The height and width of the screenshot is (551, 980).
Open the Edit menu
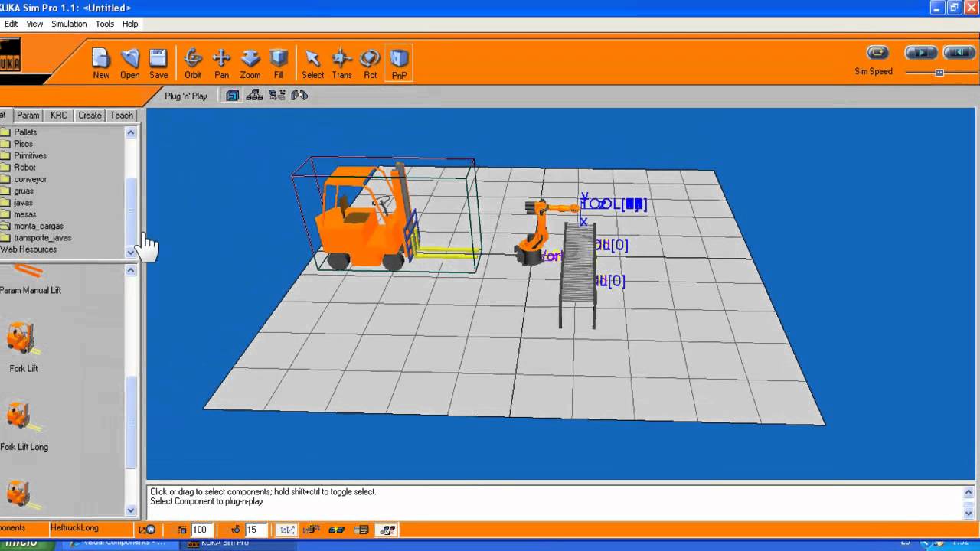pos(11,24)
